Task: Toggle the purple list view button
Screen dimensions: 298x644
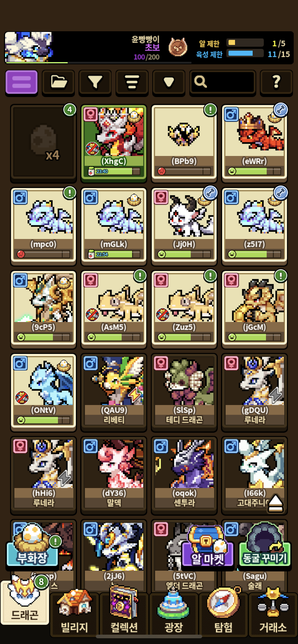Action: click(x=22, y=82)
